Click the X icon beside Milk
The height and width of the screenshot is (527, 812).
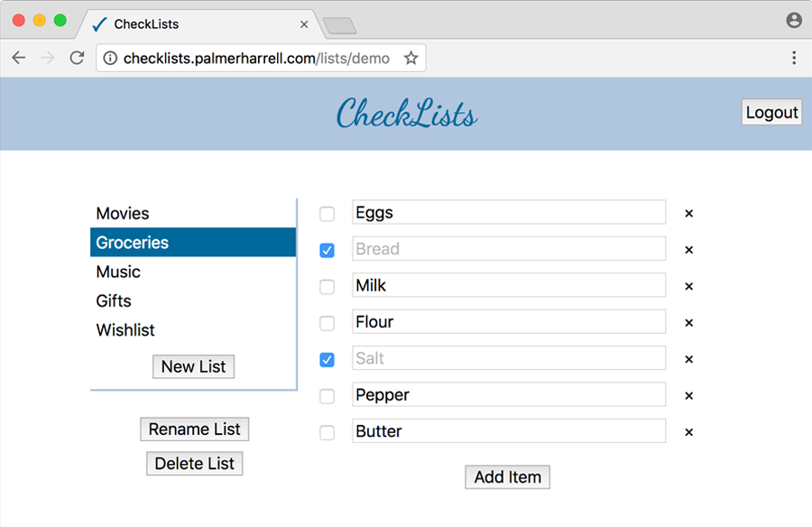688,286
